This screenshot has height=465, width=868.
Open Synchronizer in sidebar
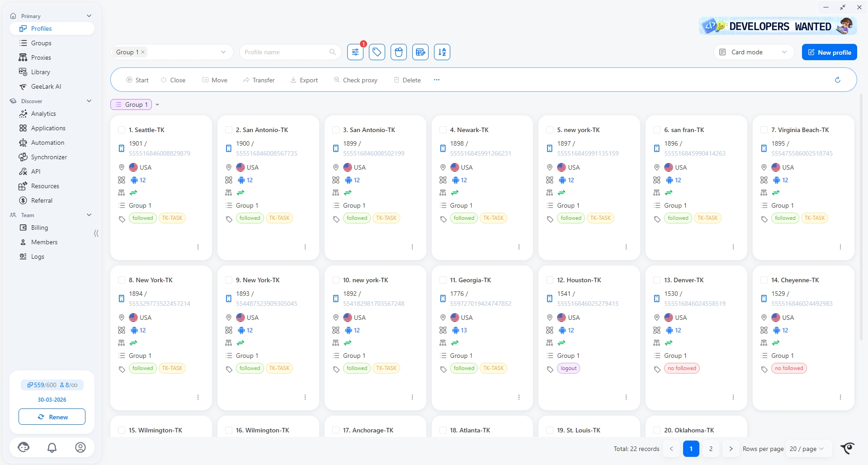[x=52, y=157]
